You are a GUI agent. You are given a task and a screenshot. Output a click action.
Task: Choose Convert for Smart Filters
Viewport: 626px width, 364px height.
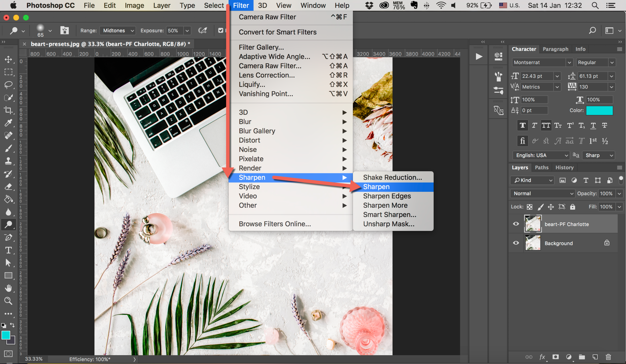point(290,32)
